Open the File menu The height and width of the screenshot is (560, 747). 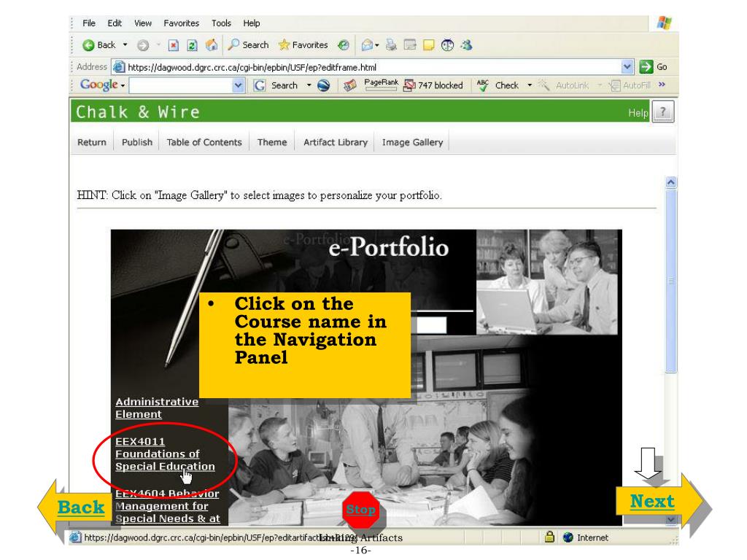88,23
